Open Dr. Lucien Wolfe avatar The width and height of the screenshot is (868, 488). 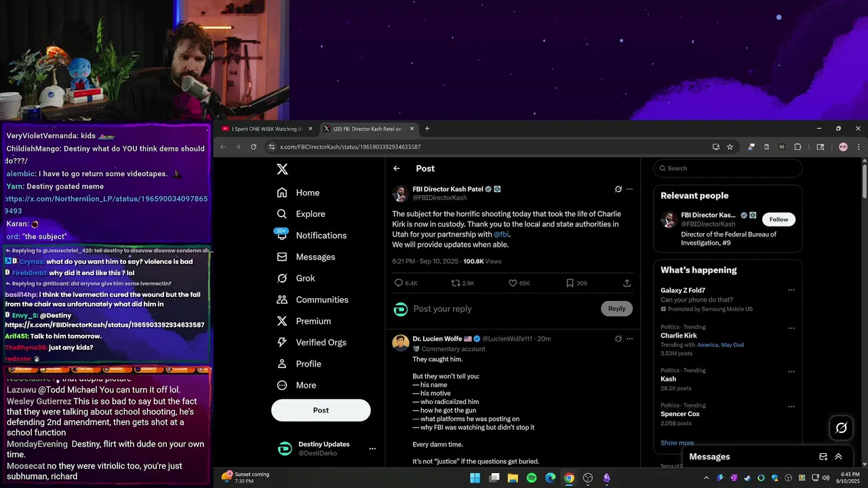pyautogui.click(x=400, y=342)
